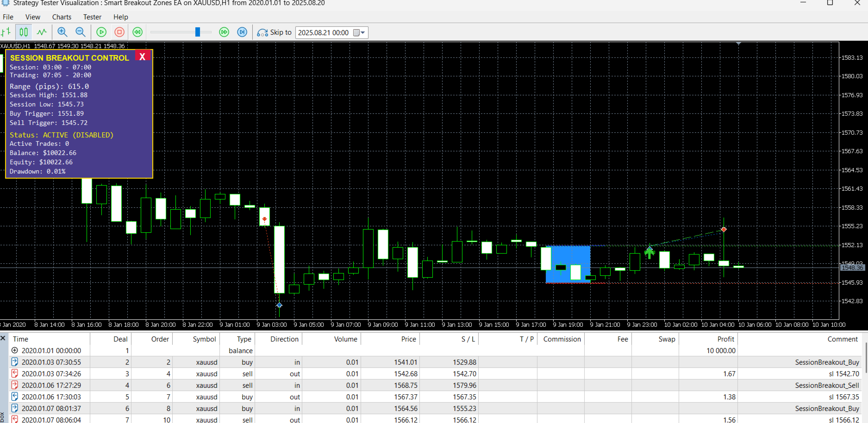Click the SessionBreakout_Sell comment
868x423 pixels.
pos(827,386)
